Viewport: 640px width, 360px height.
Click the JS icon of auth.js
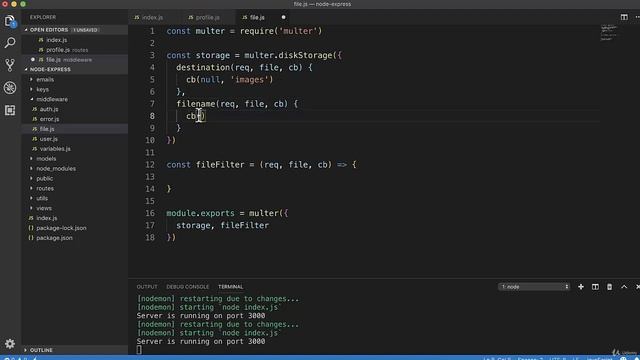pyautogui.click(x=35, y=109)
